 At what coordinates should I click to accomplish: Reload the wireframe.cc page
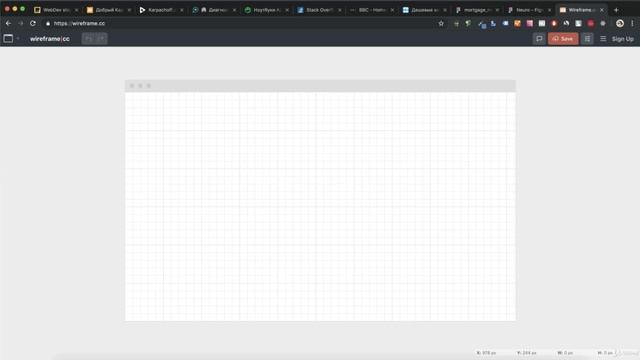tap(33, 24)
